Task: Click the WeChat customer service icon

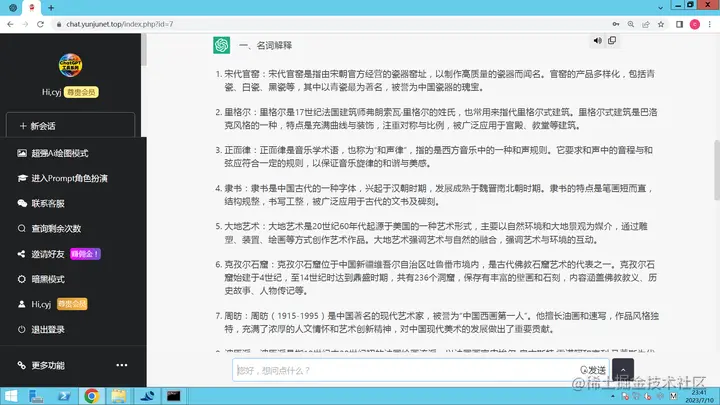Action: point(22,203)
